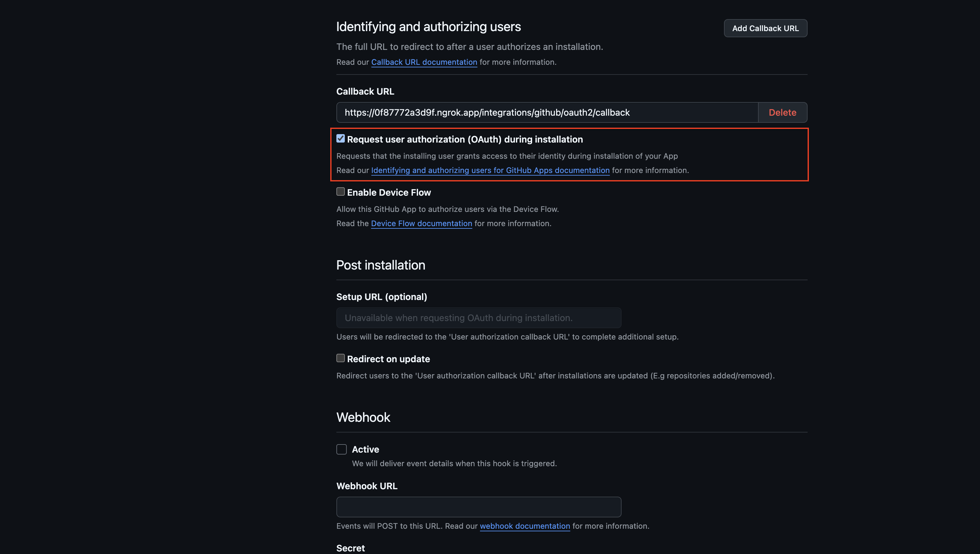Delete the ngrok callback URL
The height and width of the screenshot is (554, 980).
point(783,112)
